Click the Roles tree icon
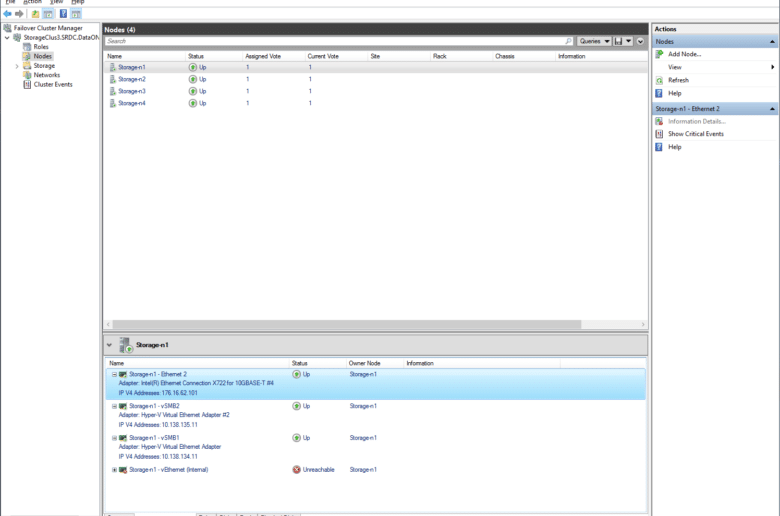The height and width of the screenshot is (516, 780). click(x=27, y=47)
